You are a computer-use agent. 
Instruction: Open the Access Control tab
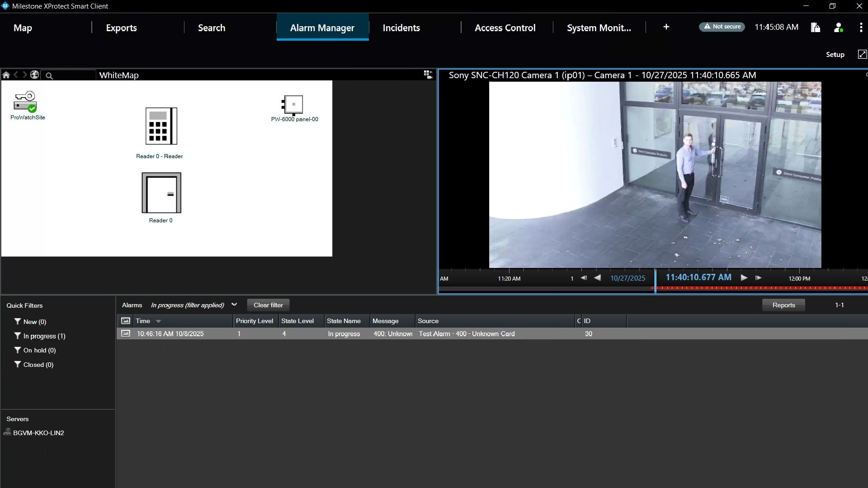(x=505, y=28)
